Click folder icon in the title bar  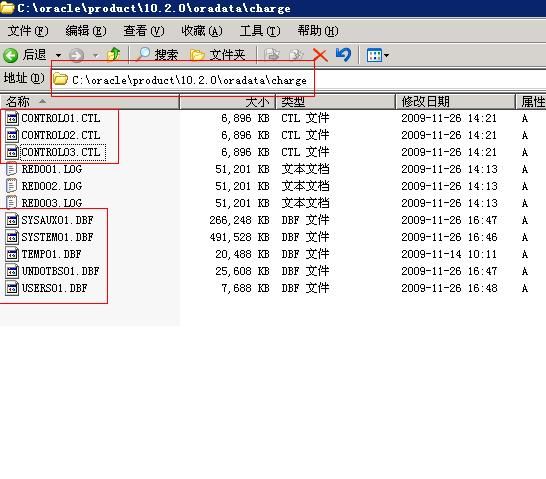point(7,8)
